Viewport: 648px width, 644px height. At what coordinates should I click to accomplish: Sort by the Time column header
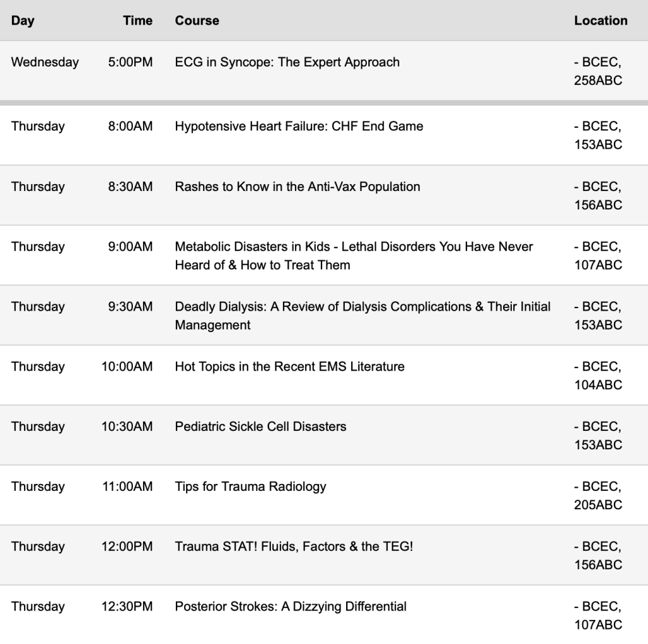pos(137,20)
